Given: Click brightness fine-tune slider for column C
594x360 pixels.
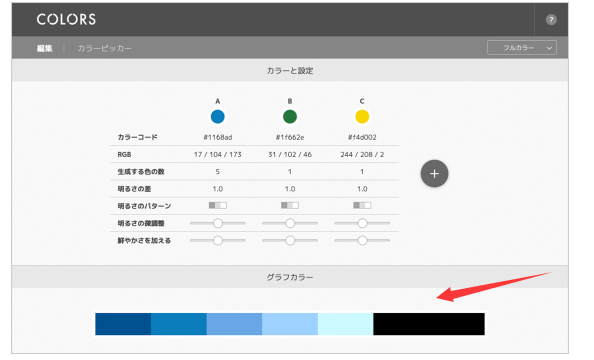Looking at the screenshot, I should click(x=362, y=223).
